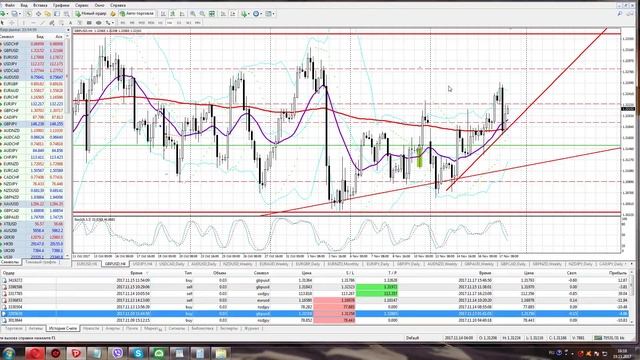Zoom out of the chart

tap(202, 13)
